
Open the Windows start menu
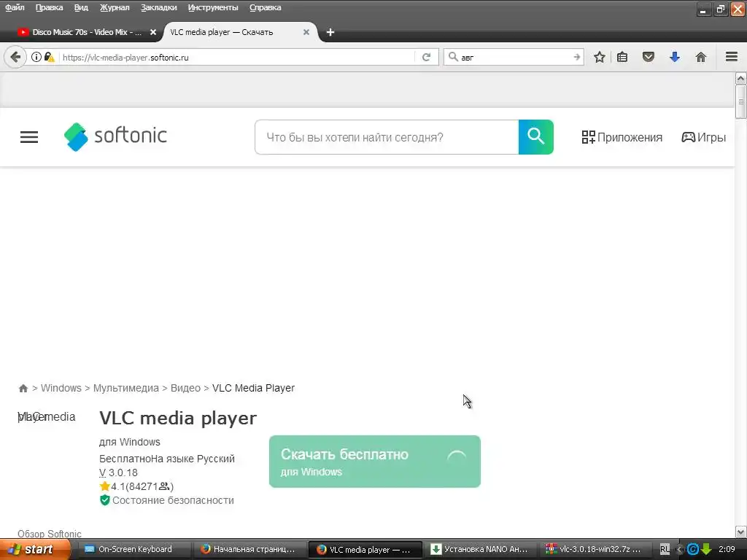(x=35, y=550)
